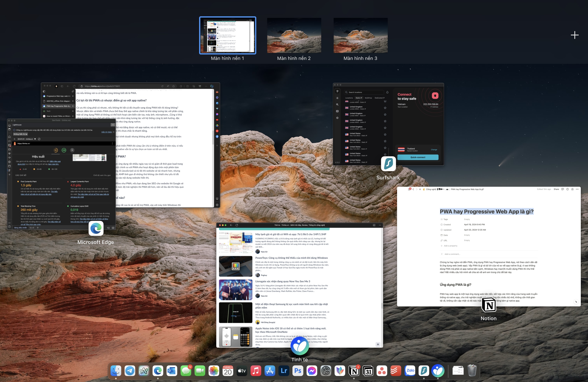Star the New York #002 Static IP
This screenshot has width=588, height=382.
(385, 134)
